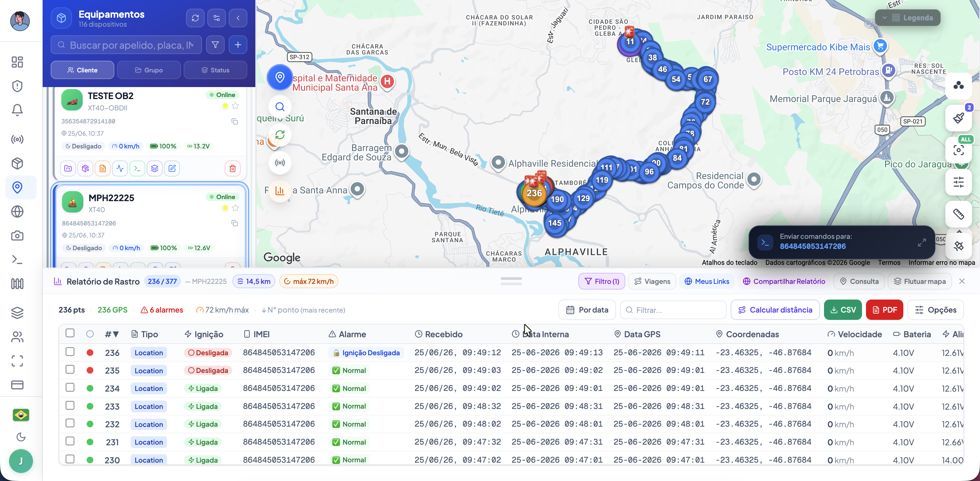The width and height of the screenshot is (980, 481).
Task: Check the row 231 checkbox
Action: pos(70,441)
